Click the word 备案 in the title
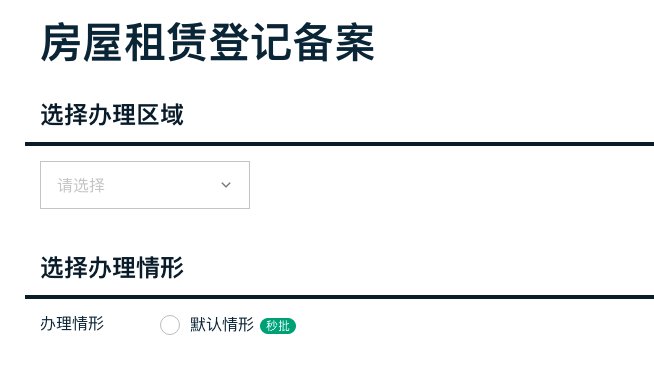654x368 pixels. tap(333, 43)
